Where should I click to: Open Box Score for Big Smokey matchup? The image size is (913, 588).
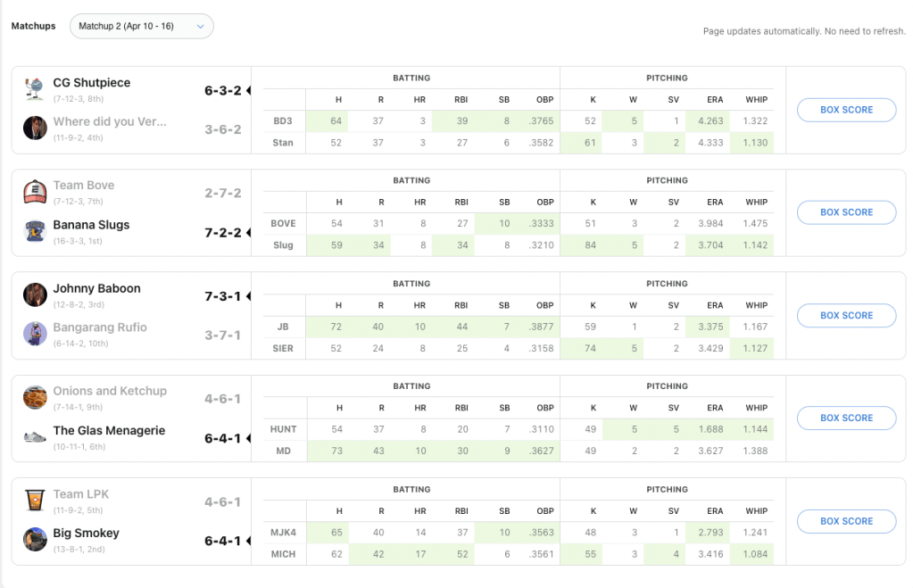pos(846,521)
